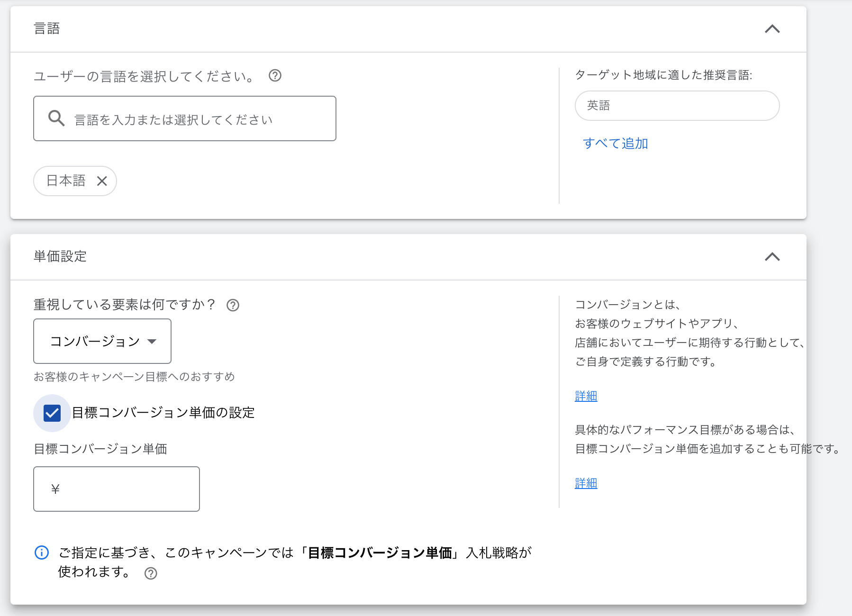Remove the 日本語 language chip
The image size is (852, 616).
click(102, 181)
